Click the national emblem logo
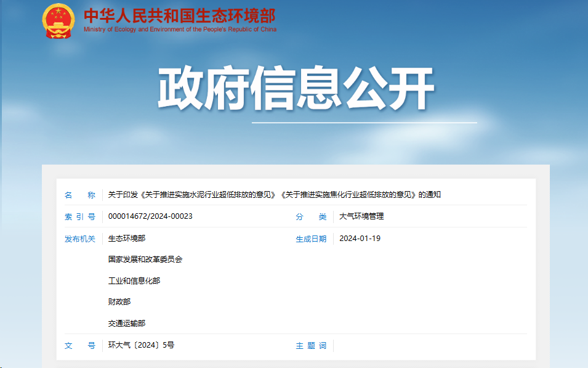588x368 pixels. [x=58, y=21]
